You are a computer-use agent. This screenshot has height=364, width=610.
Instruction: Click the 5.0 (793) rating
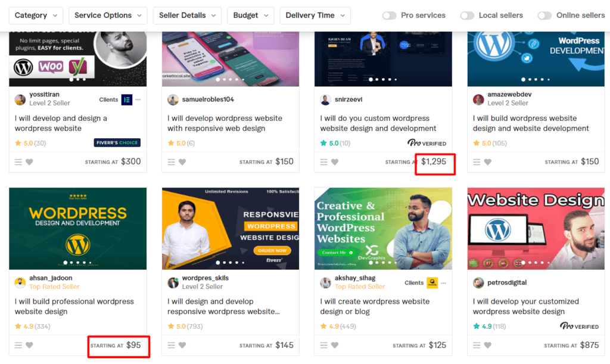[x=185, y=326]
